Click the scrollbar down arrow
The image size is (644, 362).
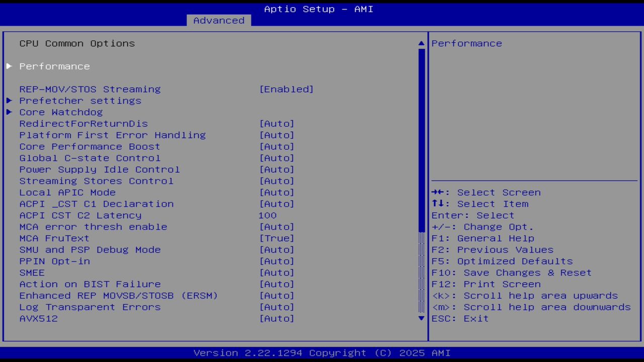(421, 318)
